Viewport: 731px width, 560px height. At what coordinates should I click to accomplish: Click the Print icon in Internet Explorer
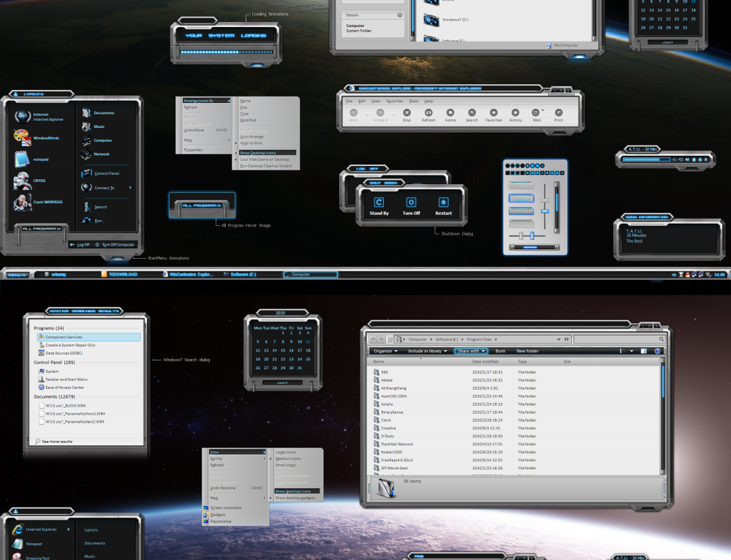tap(558, 113)
